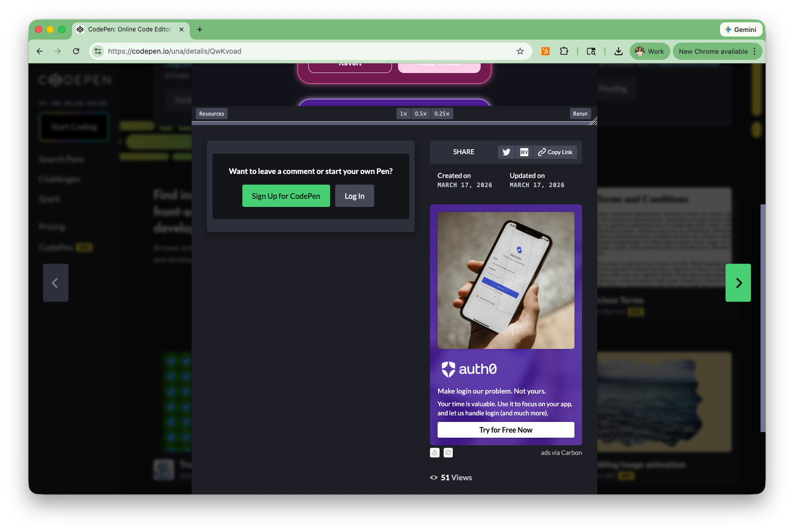Click the ad share icon below Auth0 banner

pyautogui.click(x=435, y=453)
